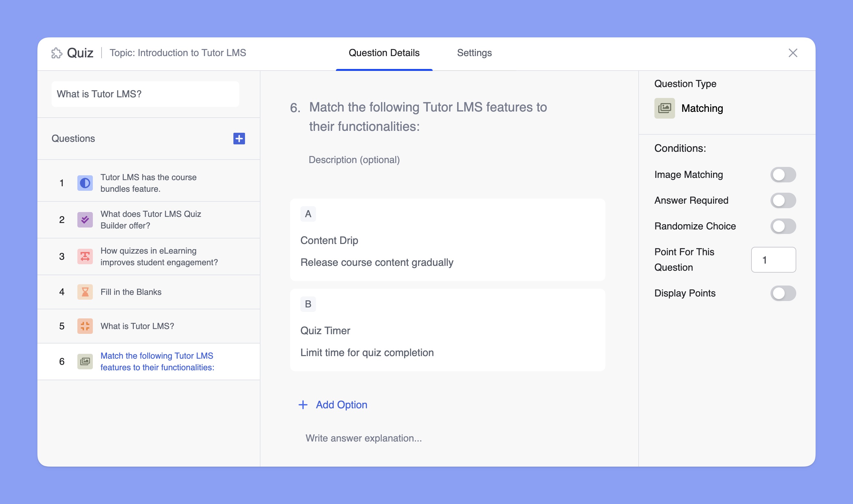This screenshot has height=504, width=853.
Task: Click the plus icon beside Add Option
Action: pos(303,405)
